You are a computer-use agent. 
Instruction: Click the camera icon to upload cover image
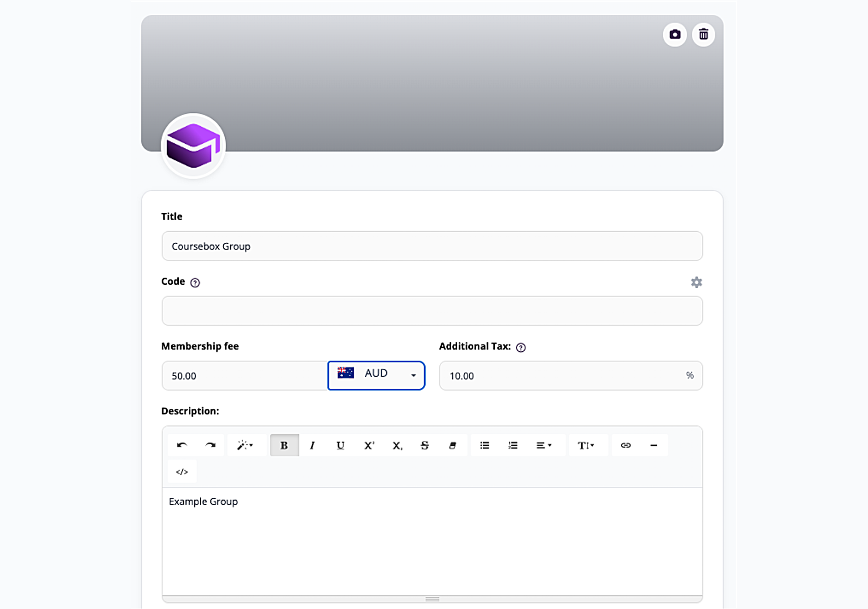[x=675, y=34]
